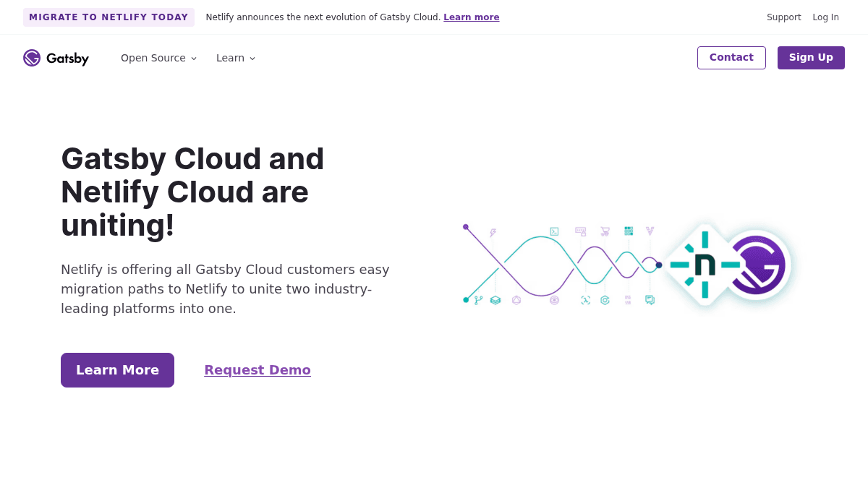
Task: Click the purple Learn More hero button
Action: (x=117, y=370)
